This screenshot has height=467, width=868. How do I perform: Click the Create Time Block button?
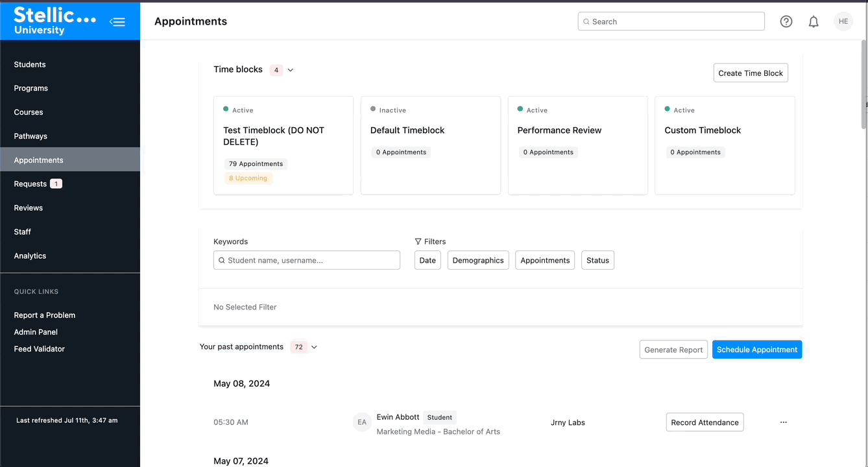[x=751, y=73]
